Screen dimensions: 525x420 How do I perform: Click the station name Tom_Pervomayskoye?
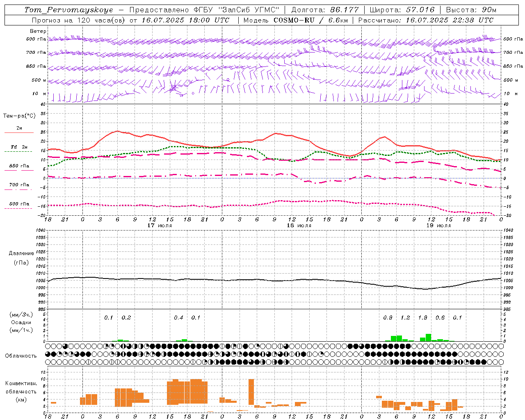pyautogui.click(x=68, y=10)
